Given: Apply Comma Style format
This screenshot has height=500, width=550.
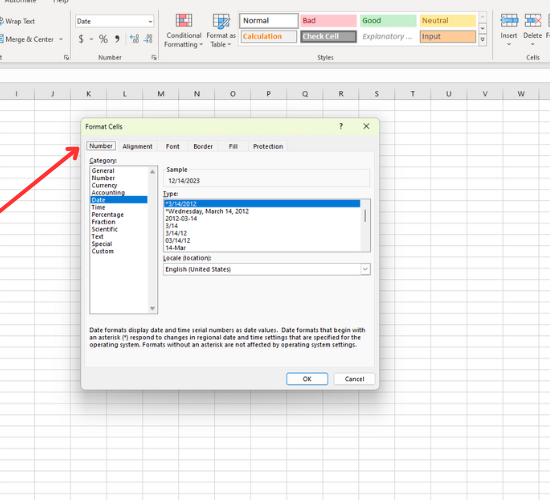Looking at the screenshot, I should pyautogui.click(x=117, y=39).
